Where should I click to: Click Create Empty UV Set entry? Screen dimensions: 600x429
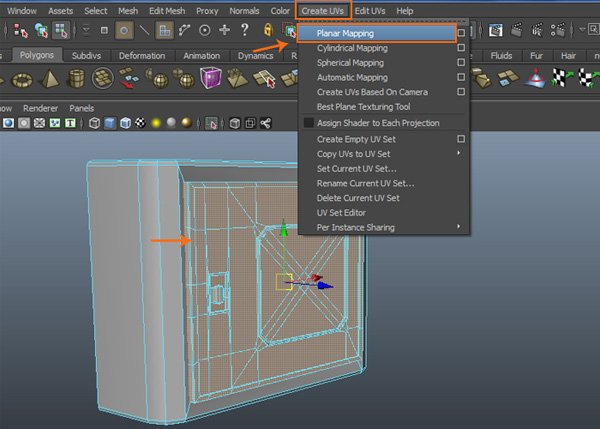pos(356,139)
